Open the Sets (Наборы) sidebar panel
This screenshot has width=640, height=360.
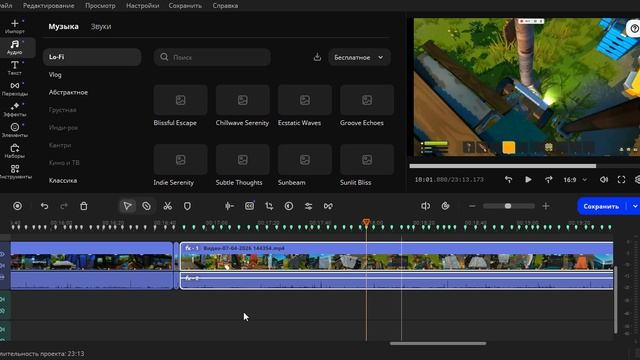click(15, 151)
